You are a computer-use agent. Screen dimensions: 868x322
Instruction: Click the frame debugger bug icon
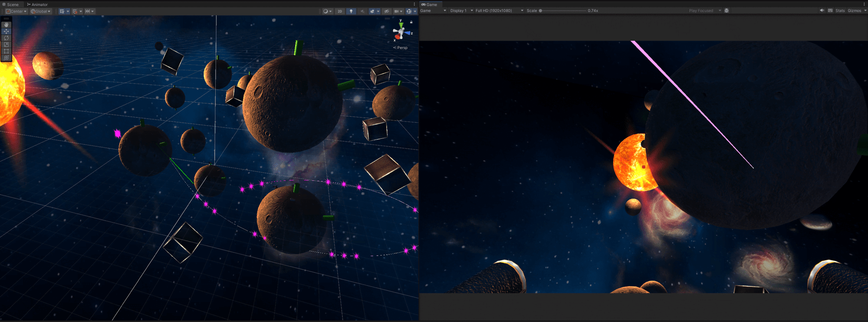click(727, 11)
